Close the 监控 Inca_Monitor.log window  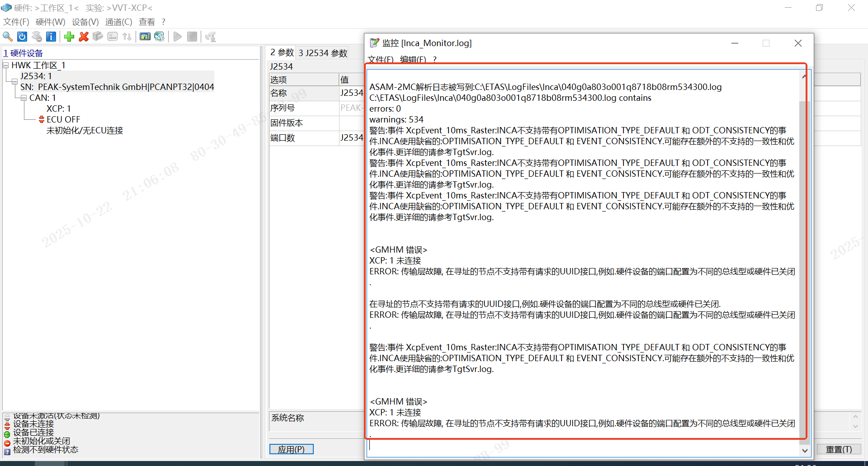pos(798,43)
